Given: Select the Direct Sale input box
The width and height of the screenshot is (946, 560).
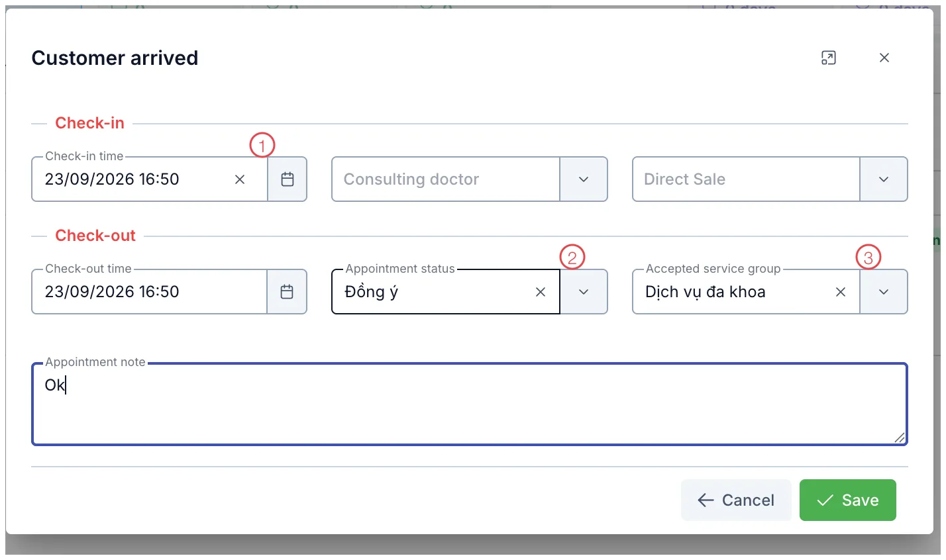Looking at the screenshot, I should (x=746, y=179).
